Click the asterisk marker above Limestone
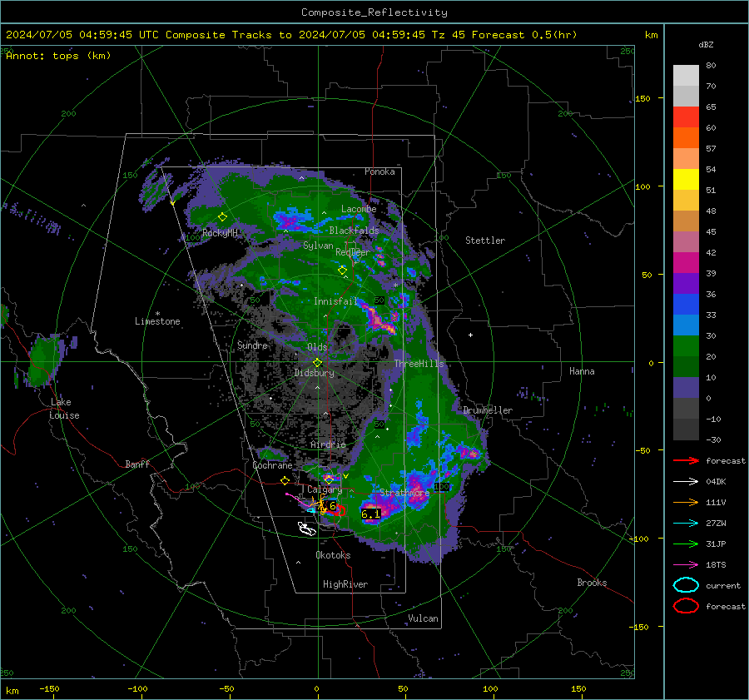This screenshot has width=749, height=700. pyautogui.click(x=157, y=314)
